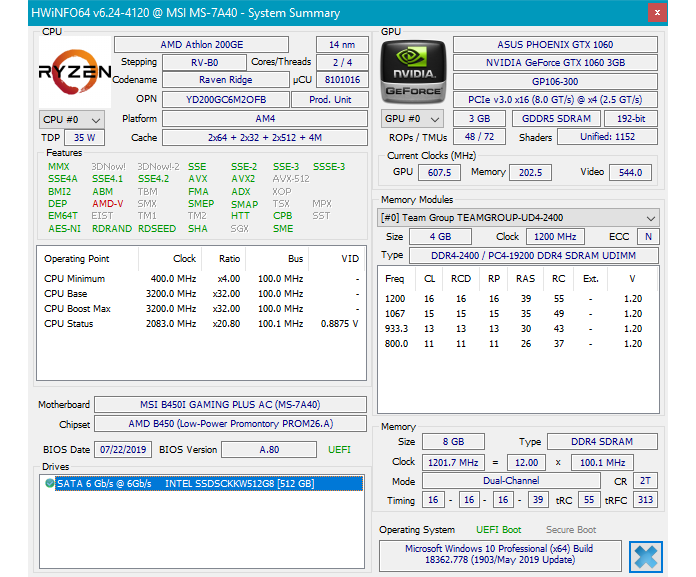Click the 1200 MHz module clock field

555,237
